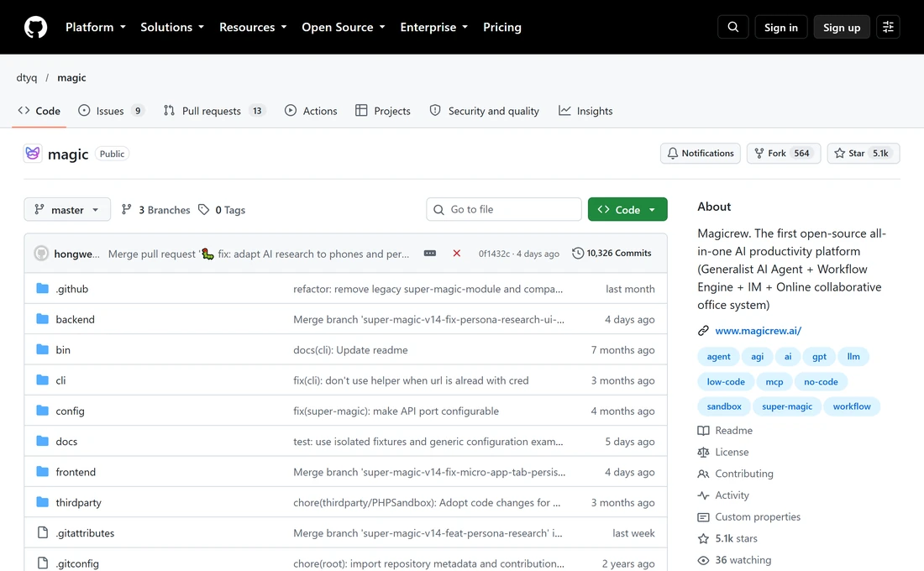This screenshot has height=571, width=924.
Task: Open the master branch selector dropdown
Action: pyautogui.click(x=67, y=210)
